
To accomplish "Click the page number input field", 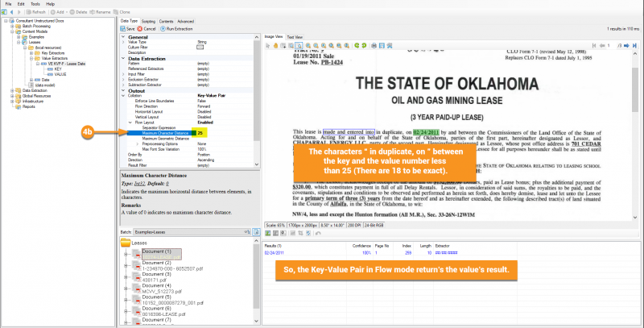I will click(611, 46).
